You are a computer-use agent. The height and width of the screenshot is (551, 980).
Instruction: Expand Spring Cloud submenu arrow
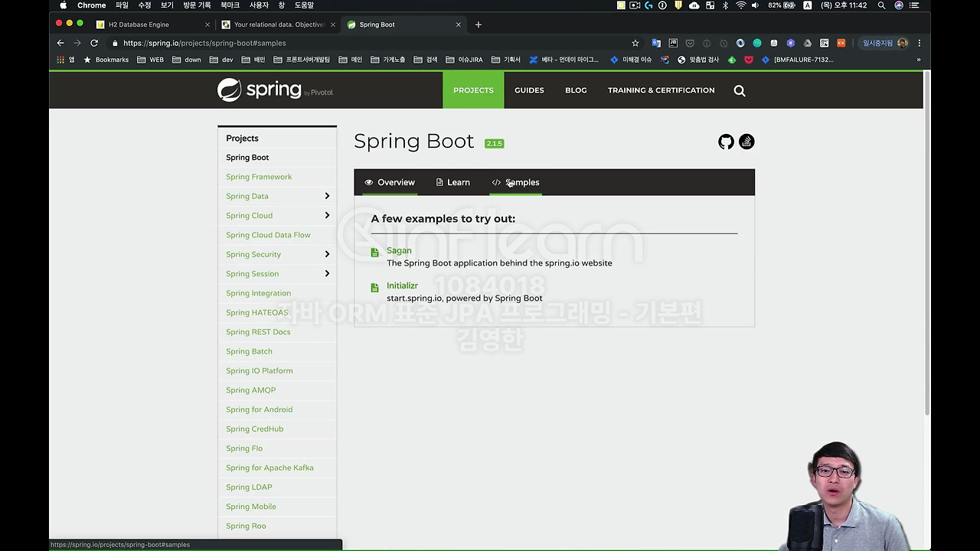[x=327, y=216]
